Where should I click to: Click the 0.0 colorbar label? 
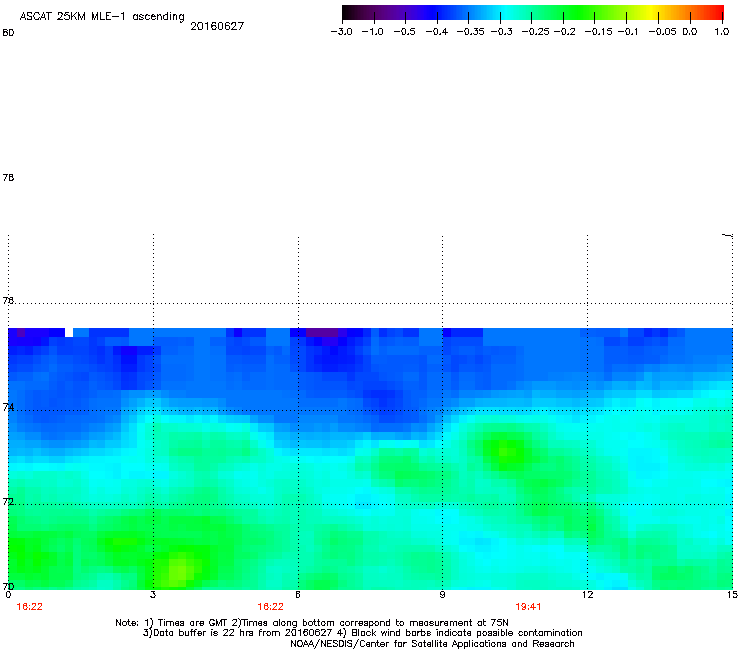[690, 32]
